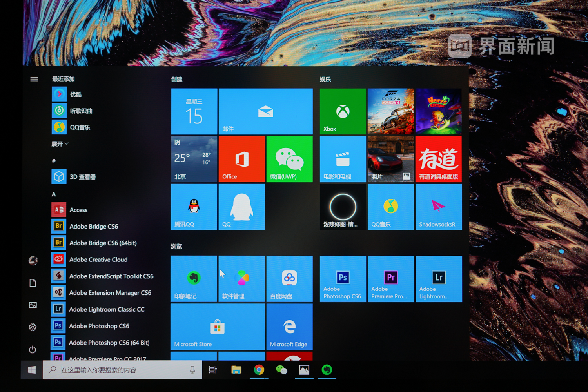Open the Pictures folder shortcut in Start sidebar
588x392 pixels.
coord(33,305)
